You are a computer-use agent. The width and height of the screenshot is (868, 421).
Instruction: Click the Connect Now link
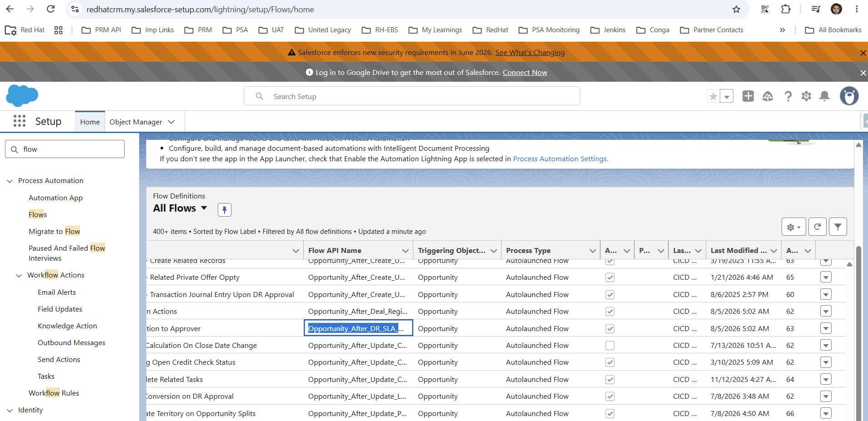525,73
